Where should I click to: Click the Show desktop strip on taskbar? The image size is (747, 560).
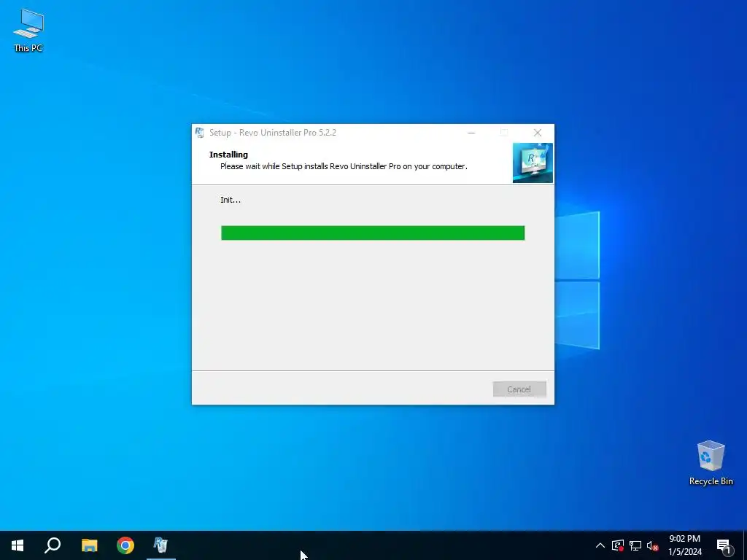click(745, 545)
